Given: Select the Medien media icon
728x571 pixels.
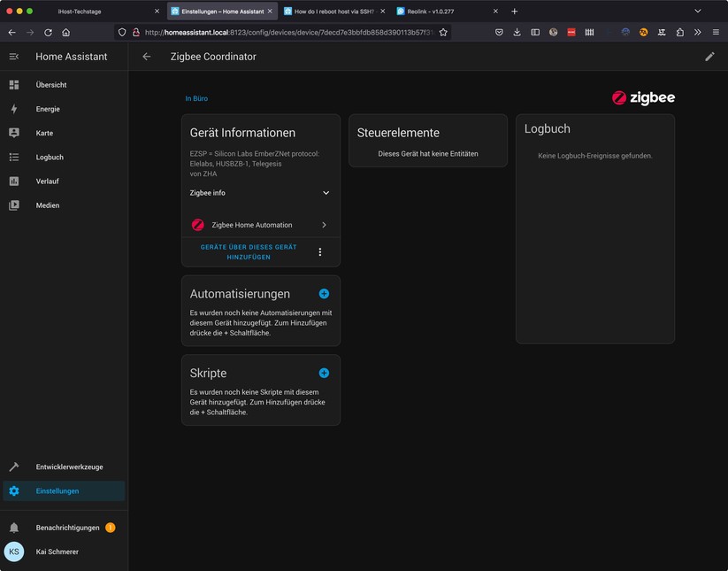Looking at the screenshot, I should tap(14, 204).
